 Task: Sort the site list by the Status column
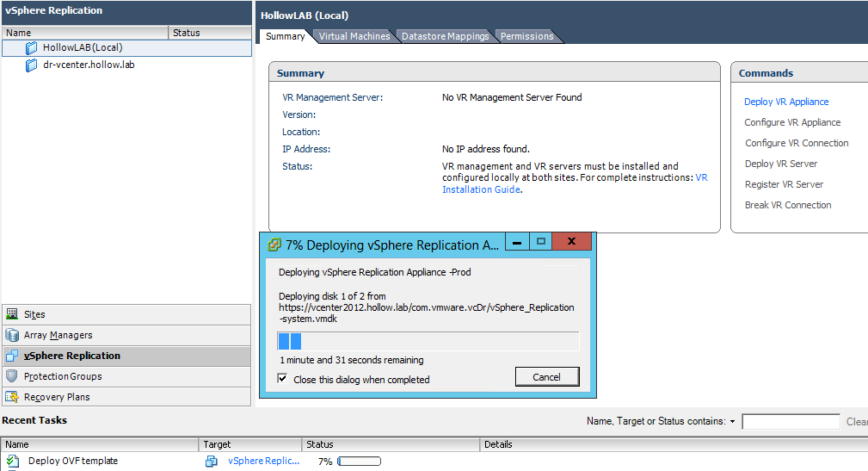click(210, 33)
